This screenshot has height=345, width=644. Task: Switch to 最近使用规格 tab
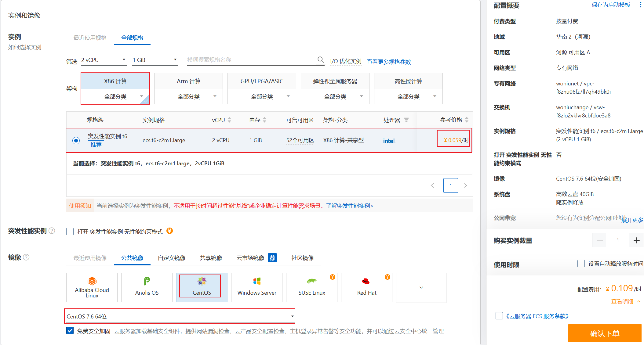point(90,38)
